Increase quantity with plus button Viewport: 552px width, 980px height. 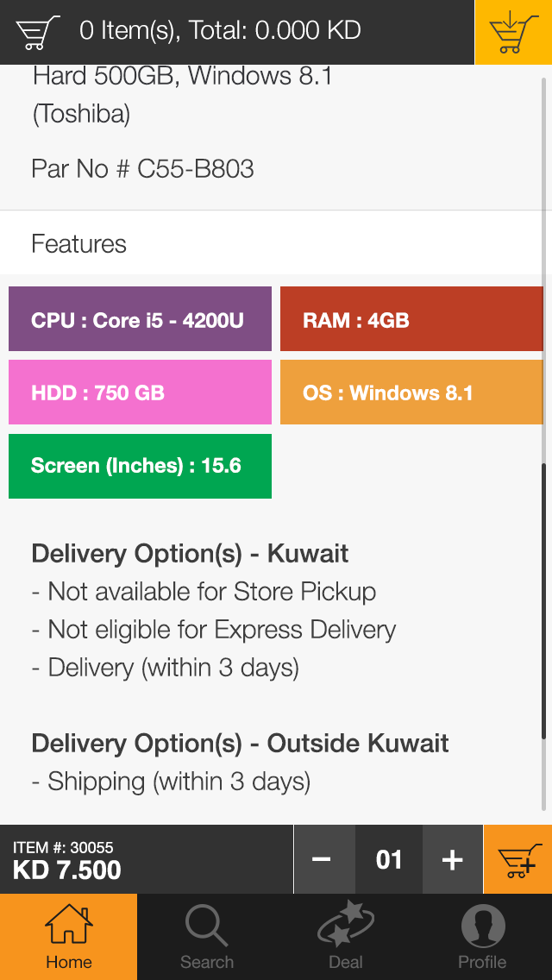453,859
